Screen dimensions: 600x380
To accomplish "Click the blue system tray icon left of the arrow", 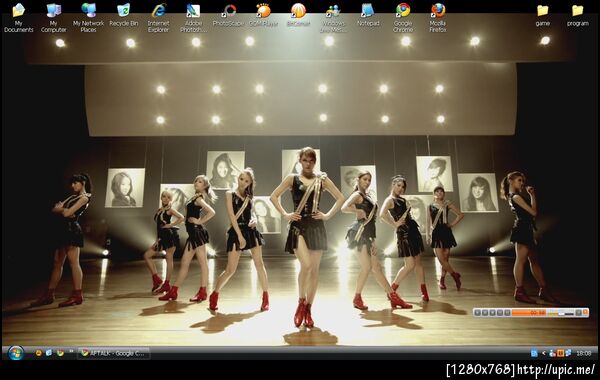I will pos(534,353).
